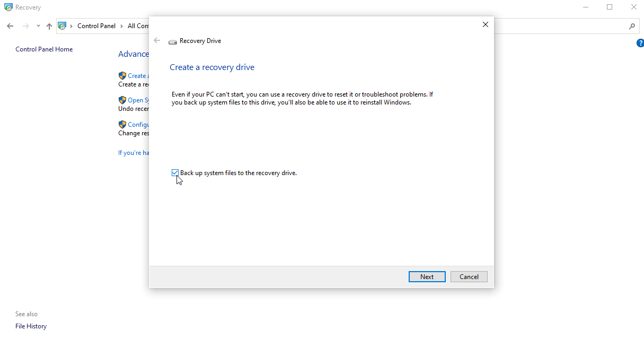Go back in Control Panel window
The height and width of the screenshot is (339, 644).
pyautogui.click(x=10, y=26)
